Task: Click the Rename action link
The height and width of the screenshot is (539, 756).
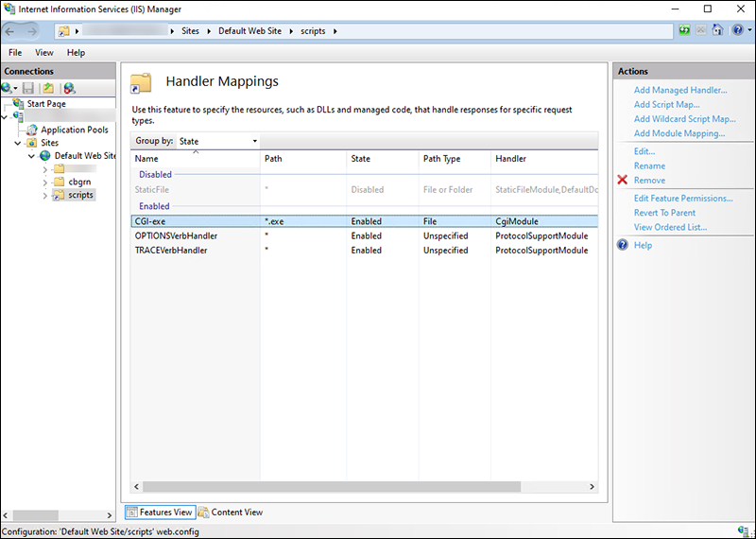Action: (649, 165)
